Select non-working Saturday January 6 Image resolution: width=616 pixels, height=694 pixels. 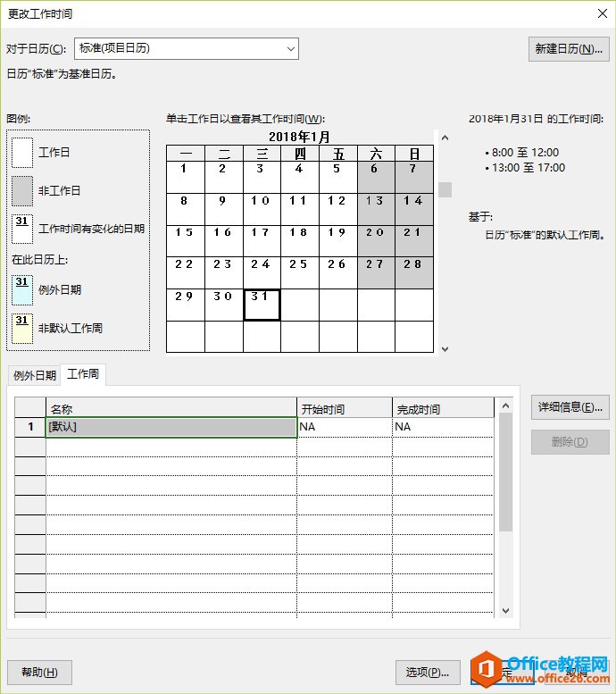click(376, 177)
